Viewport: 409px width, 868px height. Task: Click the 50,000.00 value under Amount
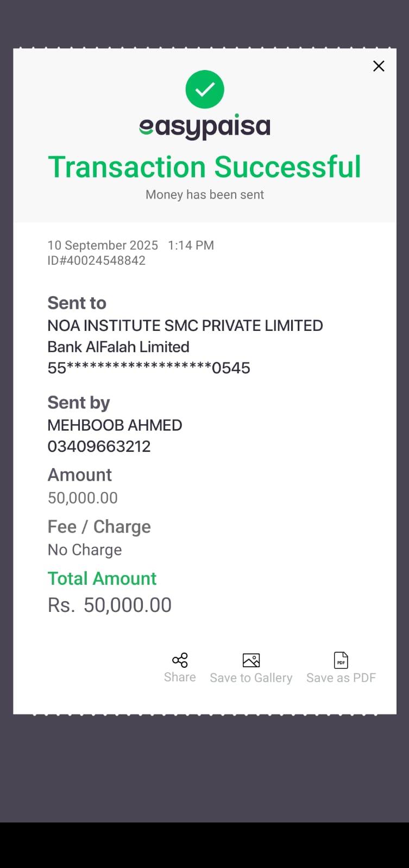[x=83, y=497]
